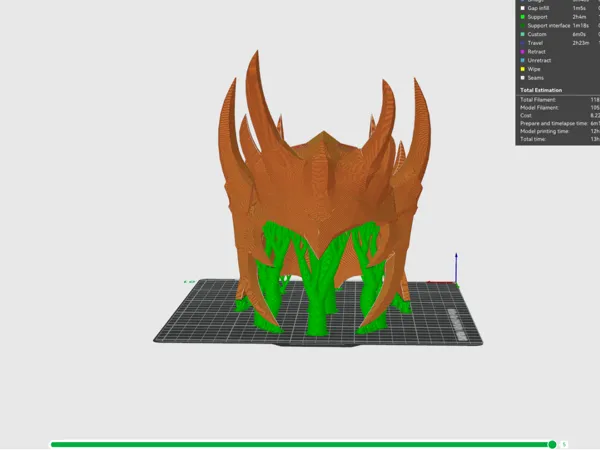Toggle the cyan Unretract swatch
Screen dimensions: 600x450
522,60
